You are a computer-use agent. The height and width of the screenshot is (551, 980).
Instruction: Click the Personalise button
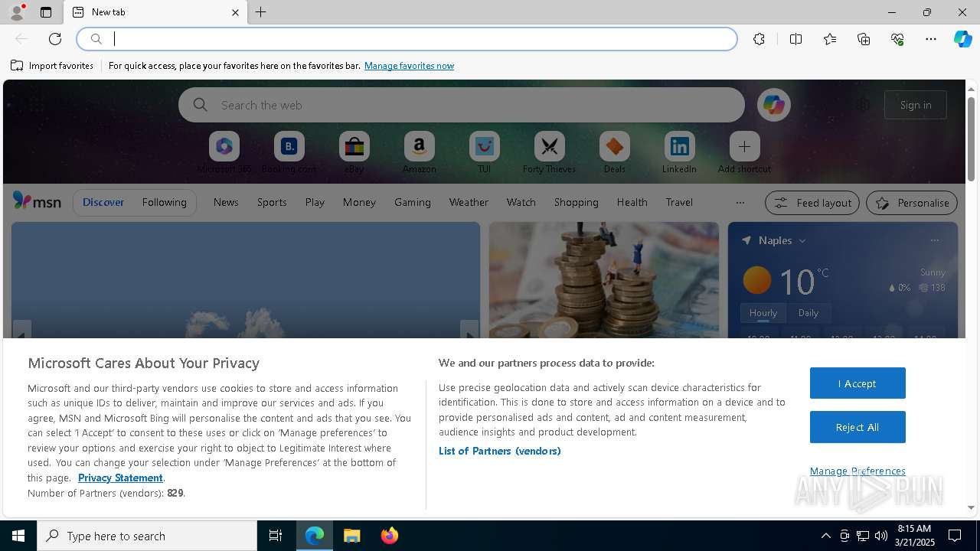pos(912,203)
